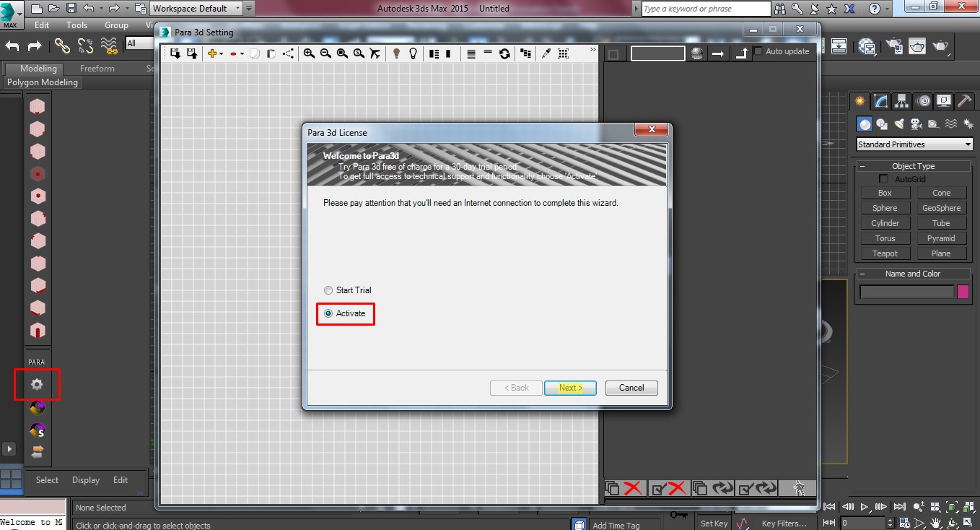Open the Workspace: Default dropdown
This screenshot has width=980, height=530.
196,9
